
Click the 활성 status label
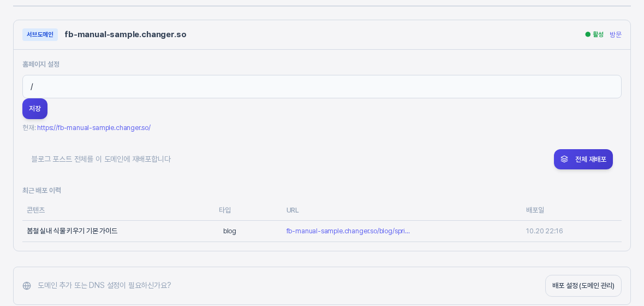598,34
